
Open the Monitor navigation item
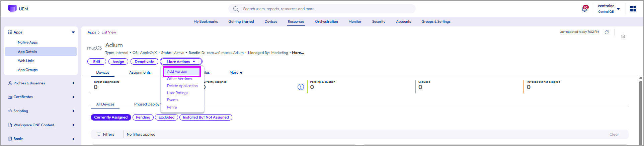[x=355, y=21]
